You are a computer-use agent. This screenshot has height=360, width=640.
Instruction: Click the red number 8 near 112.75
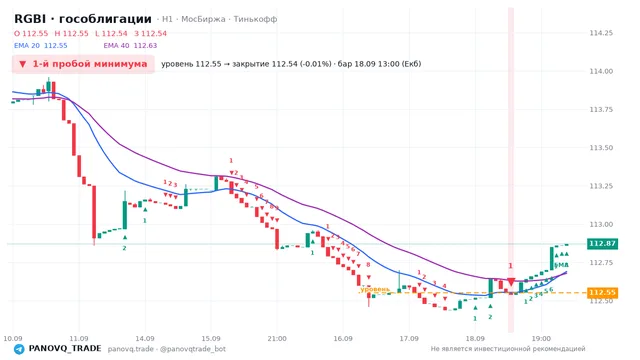(x=368, y=264)
